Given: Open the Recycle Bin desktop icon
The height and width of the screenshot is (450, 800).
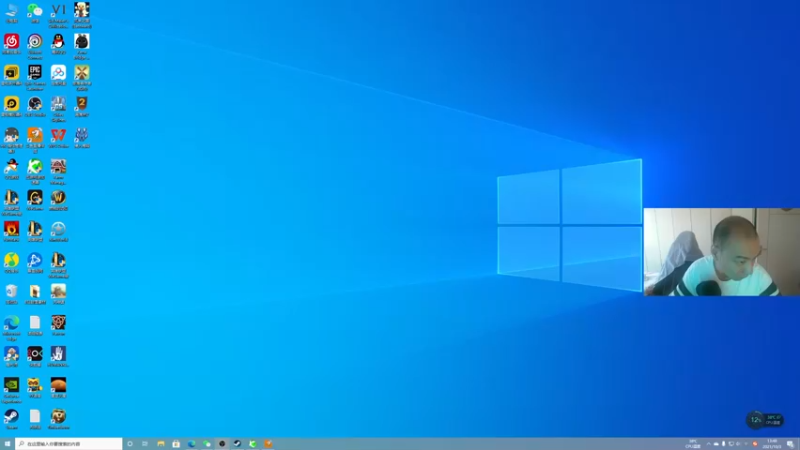Looking at the screenshot, I should [x=11, y=294].
